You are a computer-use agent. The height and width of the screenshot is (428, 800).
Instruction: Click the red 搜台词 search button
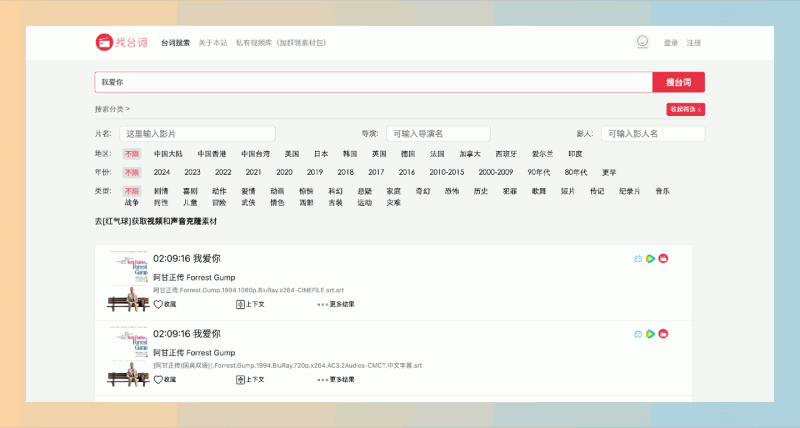[679, 82]
